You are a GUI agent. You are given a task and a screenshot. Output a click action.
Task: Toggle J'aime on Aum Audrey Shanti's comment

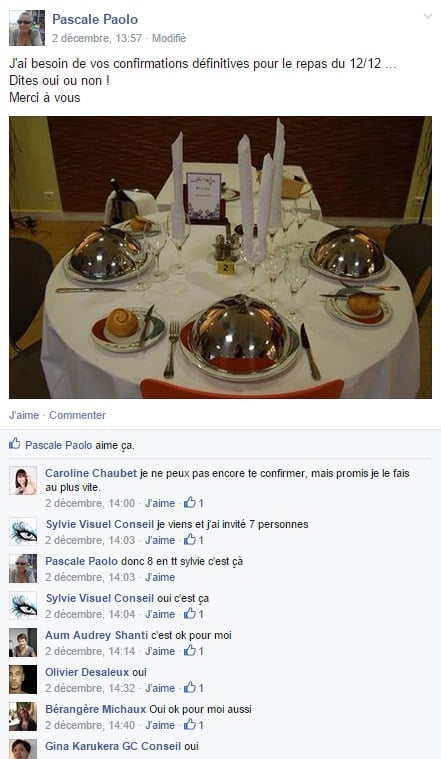pyautogui.click(x=160, y=651)
